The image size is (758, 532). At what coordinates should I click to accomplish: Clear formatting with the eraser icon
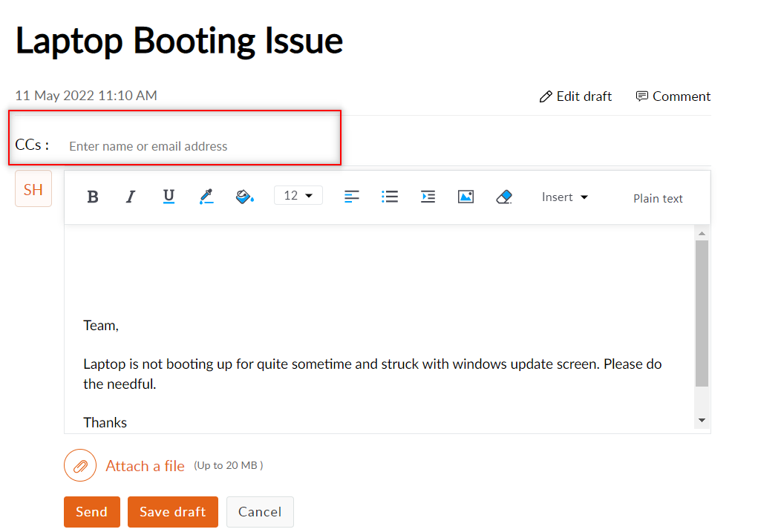[504, 197]
